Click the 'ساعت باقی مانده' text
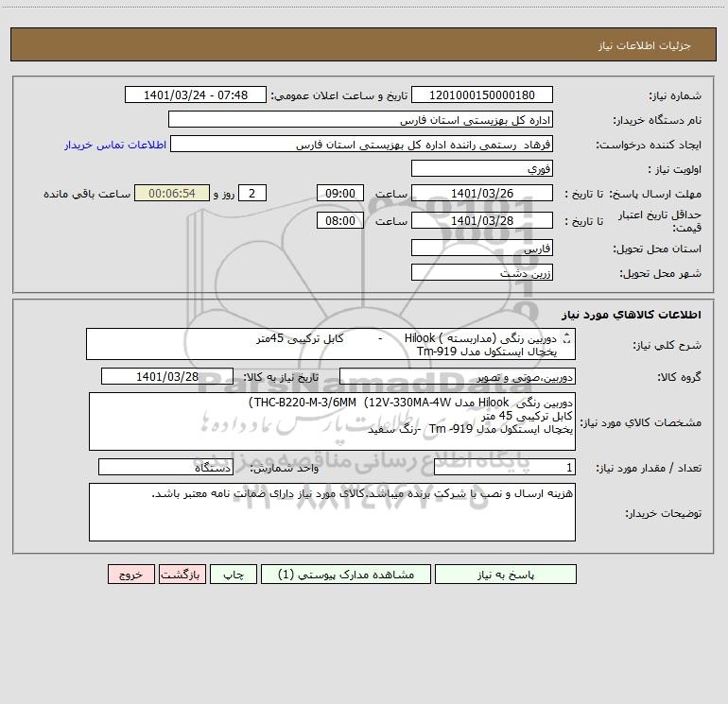This screenshot has height=704, width=728. point(87,194)
